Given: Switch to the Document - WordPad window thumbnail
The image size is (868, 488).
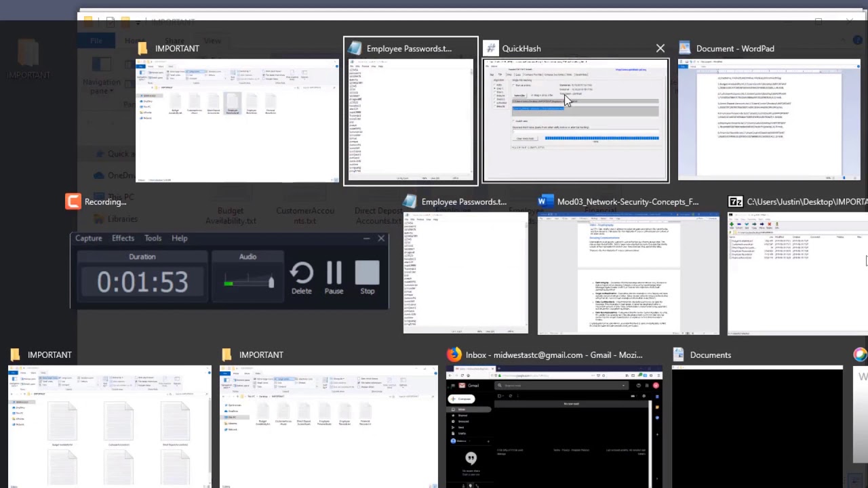Looking at the screenshot, I should tap(769, 120).
